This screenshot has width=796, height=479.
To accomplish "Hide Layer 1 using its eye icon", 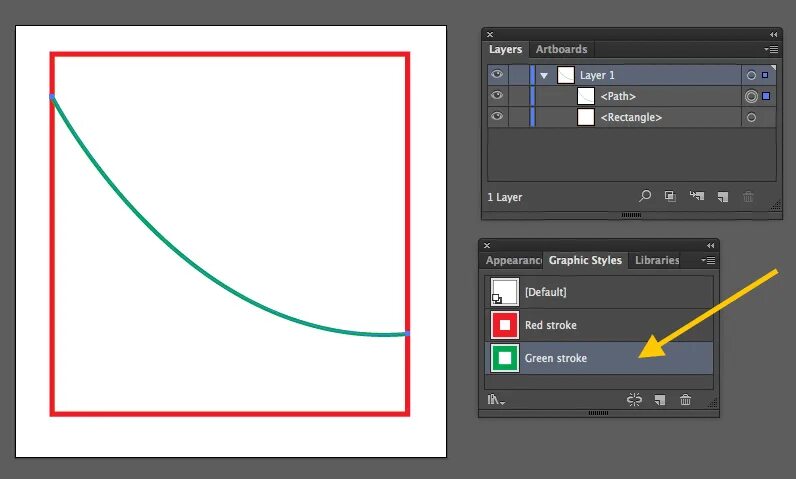I will [496, 75].
